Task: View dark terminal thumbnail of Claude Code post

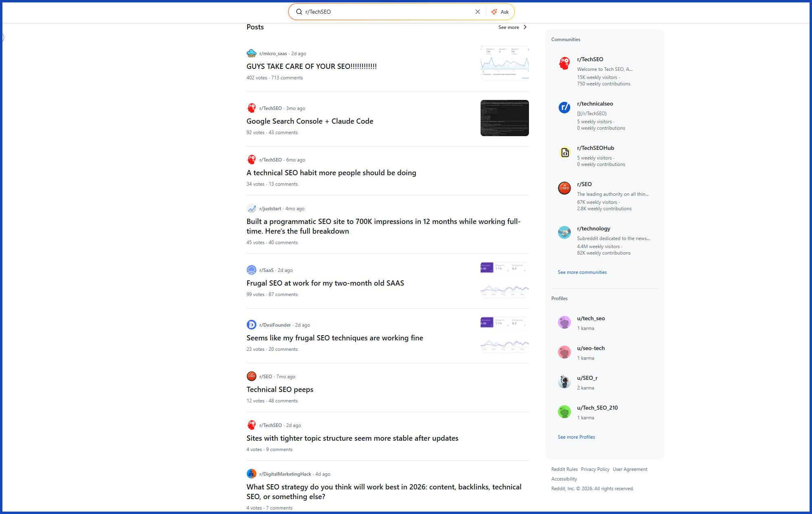Action: point(505,118)
